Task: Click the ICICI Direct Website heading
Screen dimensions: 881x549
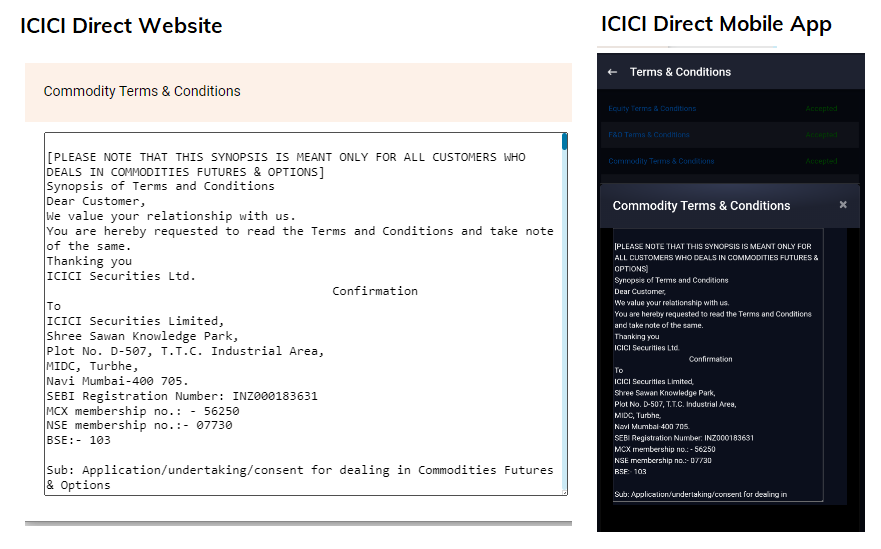Action: click(x=121, y=25)
